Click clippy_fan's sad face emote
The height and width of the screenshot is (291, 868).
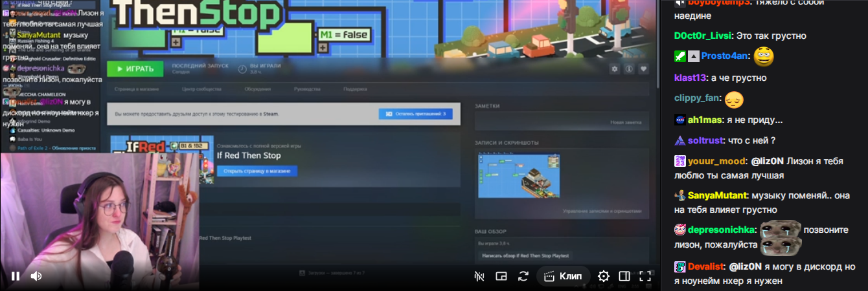tap(734, 100)
